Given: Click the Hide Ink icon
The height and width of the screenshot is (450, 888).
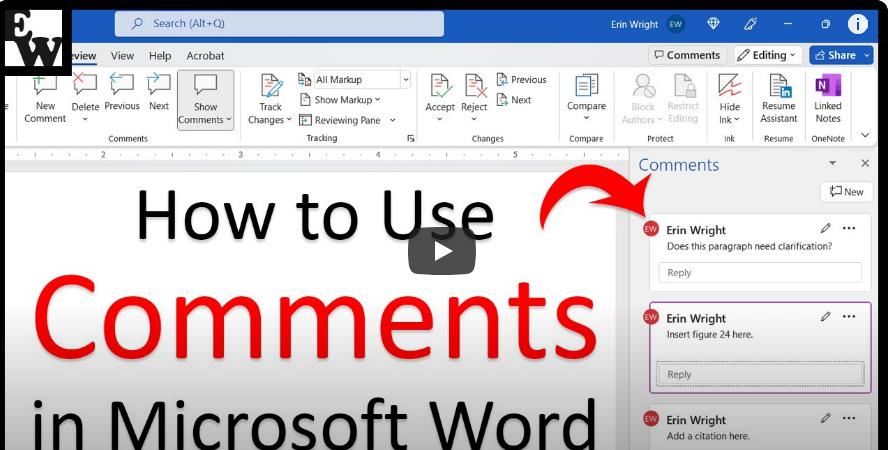Looking at the screenshot, I should point(729,85).
